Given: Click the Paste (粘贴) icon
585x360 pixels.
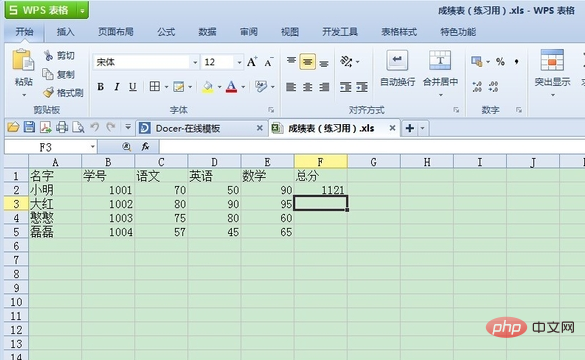Looking at the screenshot, I should tap(23, 61).
